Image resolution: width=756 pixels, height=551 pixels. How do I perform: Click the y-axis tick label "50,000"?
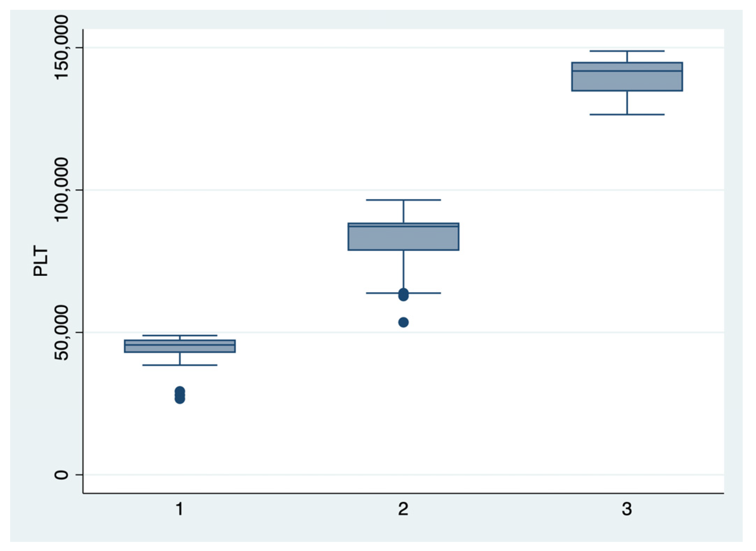point(62,333)
